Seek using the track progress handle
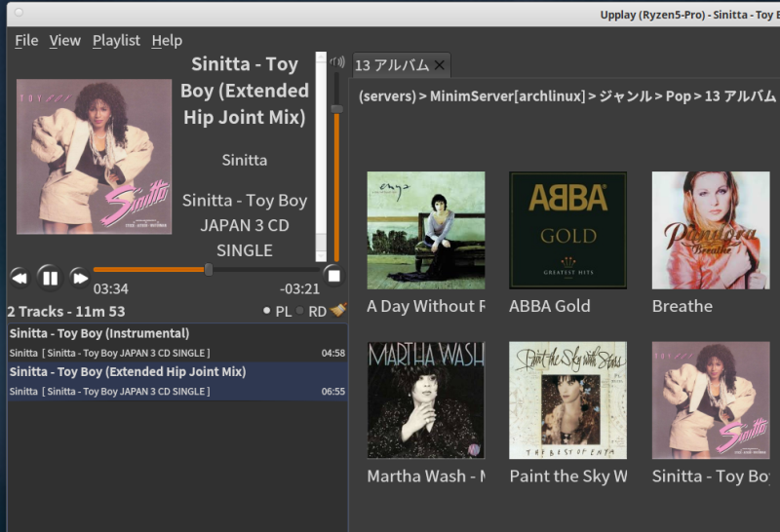This screenshot has height=532, width=780. [x=209, y=270]
